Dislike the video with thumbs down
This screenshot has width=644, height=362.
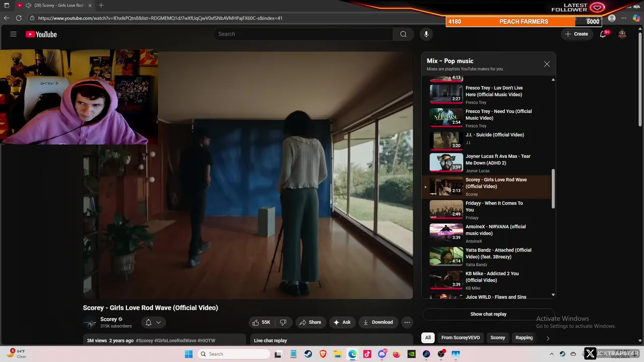pyautogui.click(x=283, y=322)
